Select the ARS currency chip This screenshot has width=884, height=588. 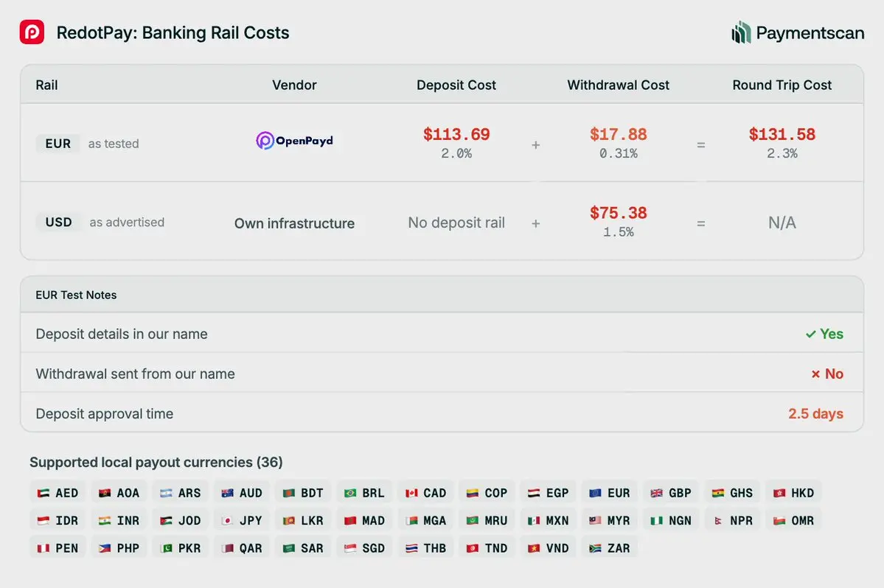181,493
